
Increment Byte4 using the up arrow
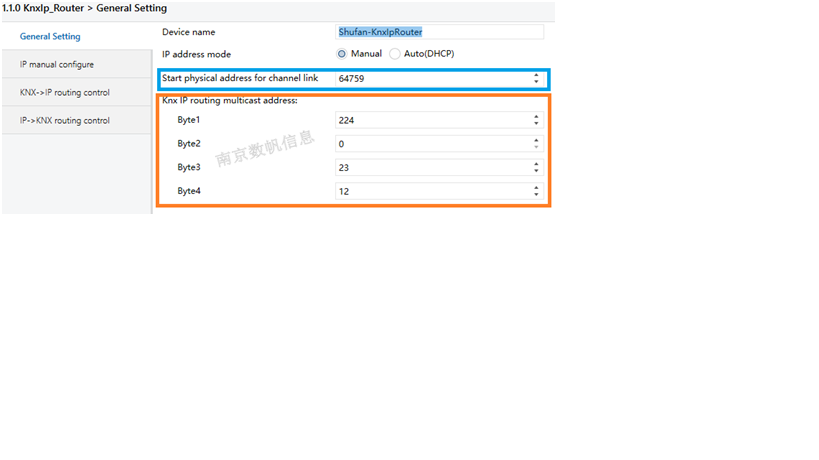(x=537, y=187)
